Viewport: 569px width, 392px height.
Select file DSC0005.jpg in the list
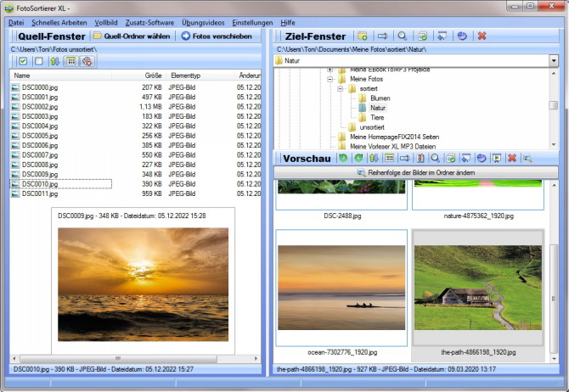point(40,136)
